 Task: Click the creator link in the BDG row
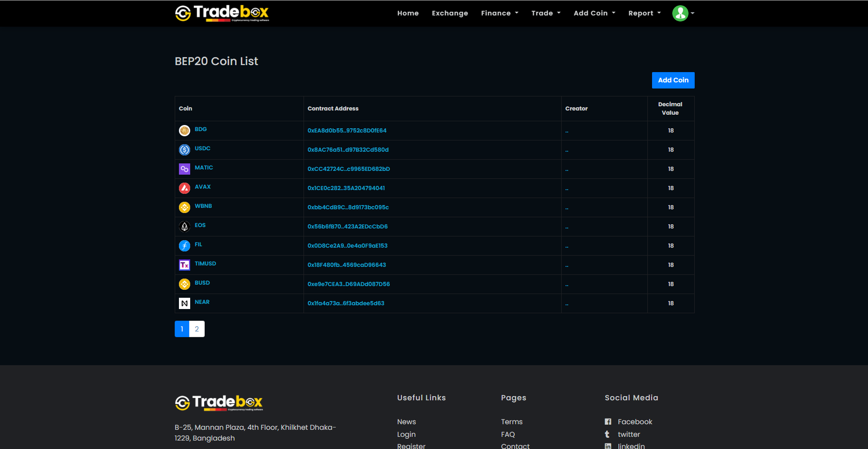tap(567, 132)
